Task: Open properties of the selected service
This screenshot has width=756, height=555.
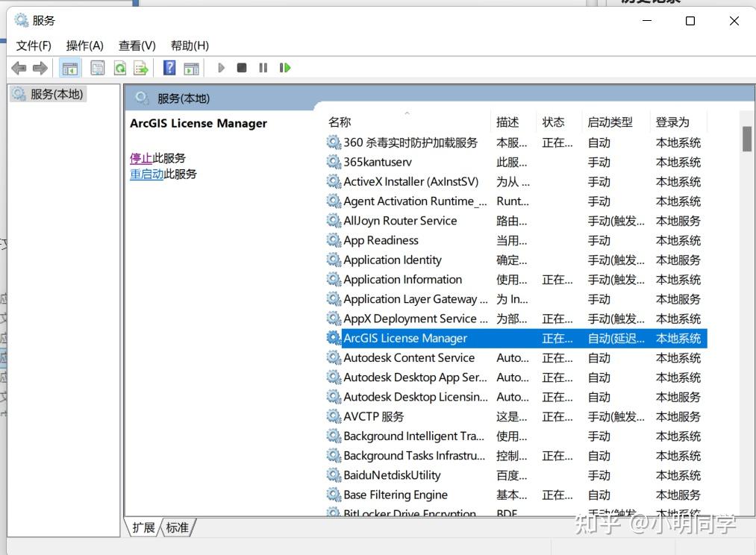Action: [97, 67]
